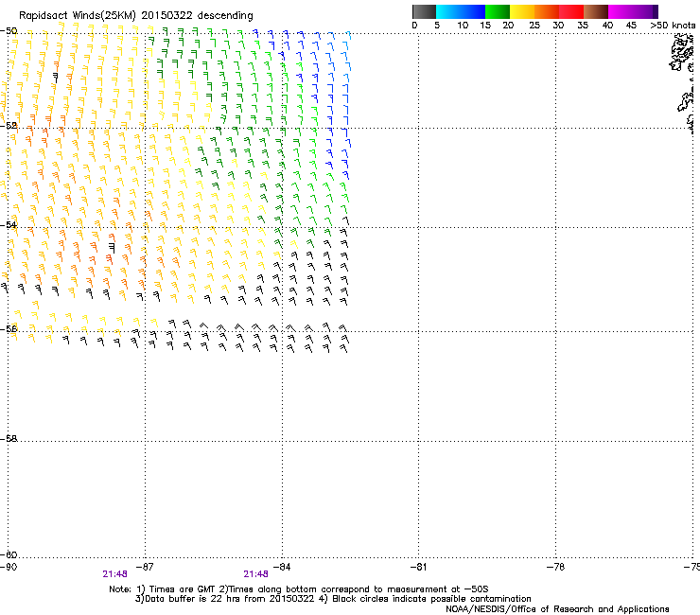Click the legend tick label '25'
The image size is (700, 615).
tap(534, 26)
